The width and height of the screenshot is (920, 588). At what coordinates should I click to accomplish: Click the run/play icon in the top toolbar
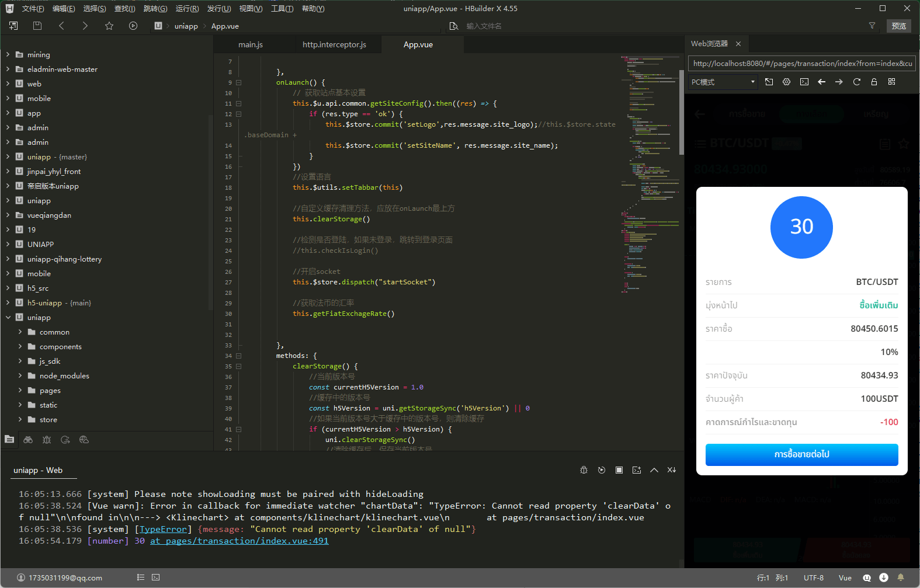(x=133, y=26)
